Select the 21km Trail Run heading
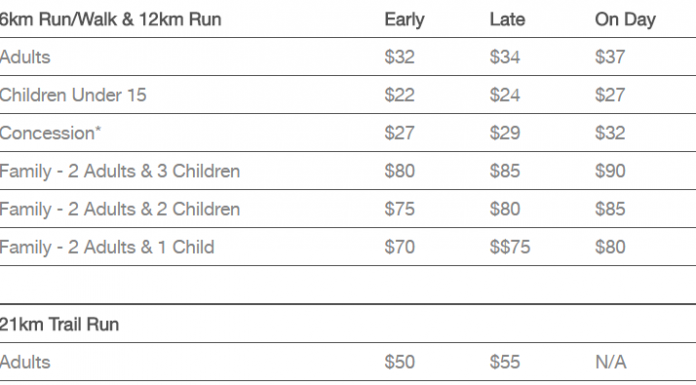The height and width of the screenshot is (385, 696). (59, 325)
